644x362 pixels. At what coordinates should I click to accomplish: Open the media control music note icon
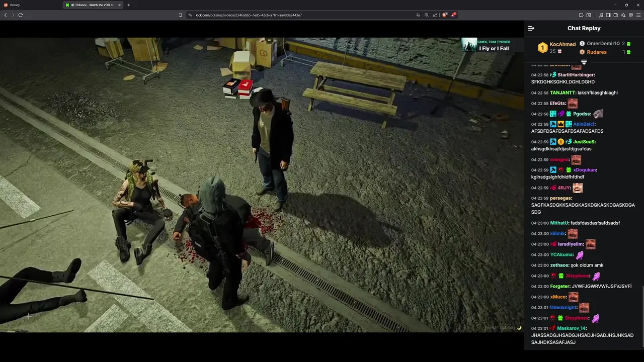coord(601,15)
